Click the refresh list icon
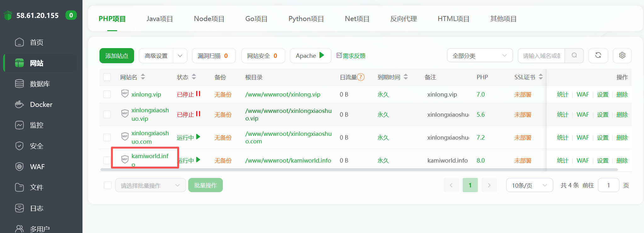Viewport: 644px width, 233px height. click(598, 56)
